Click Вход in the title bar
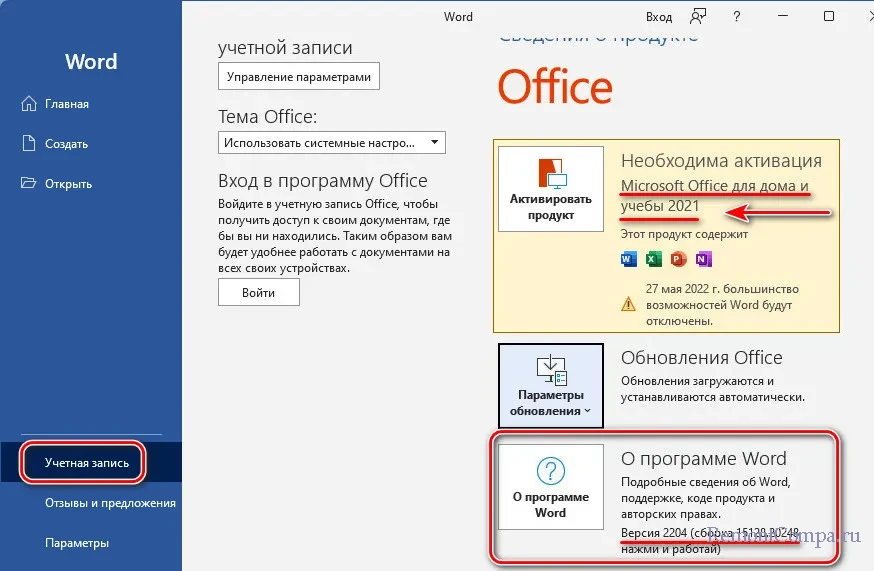Image resolution: width=874 pixels, height=571 pixels. (x=659, y=16)
